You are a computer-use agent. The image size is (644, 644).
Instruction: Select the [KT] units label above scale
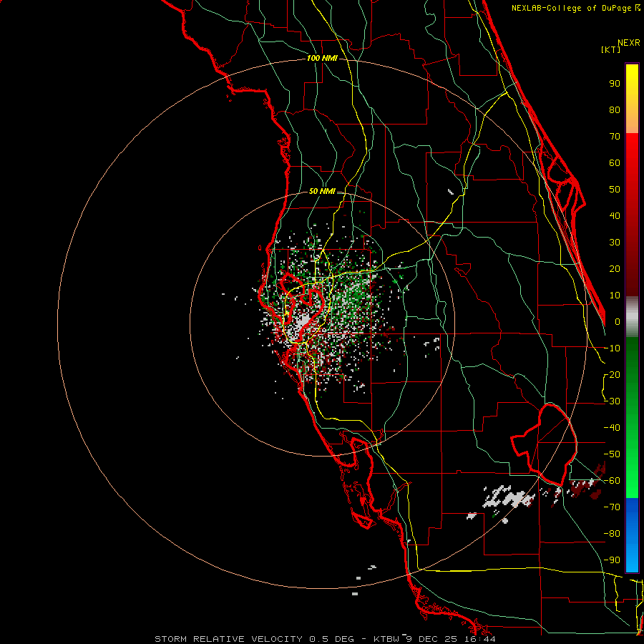(610, 49)
